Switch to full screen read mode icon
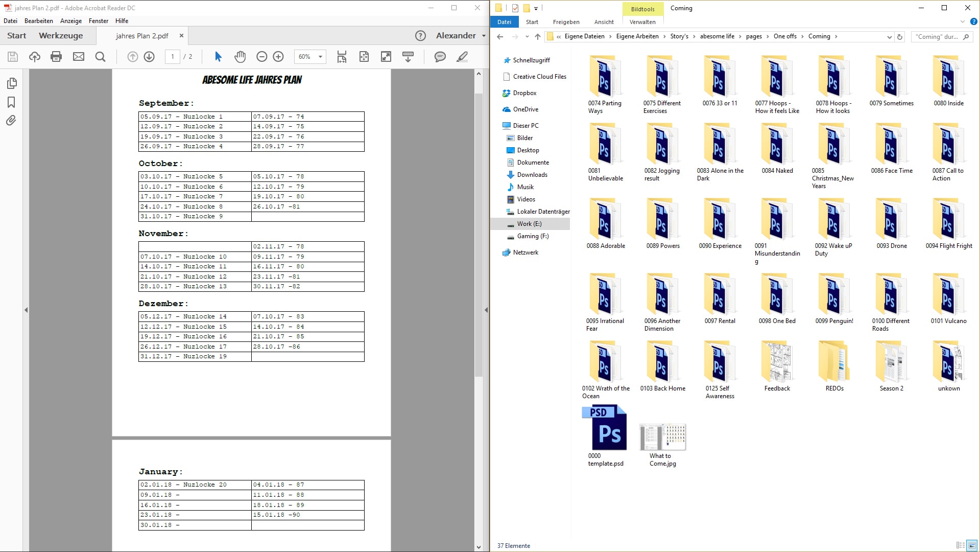 [386, 57]
